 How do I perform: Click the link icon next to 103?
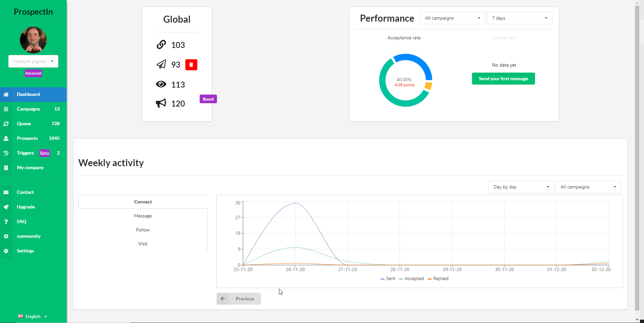coord(161,45)
